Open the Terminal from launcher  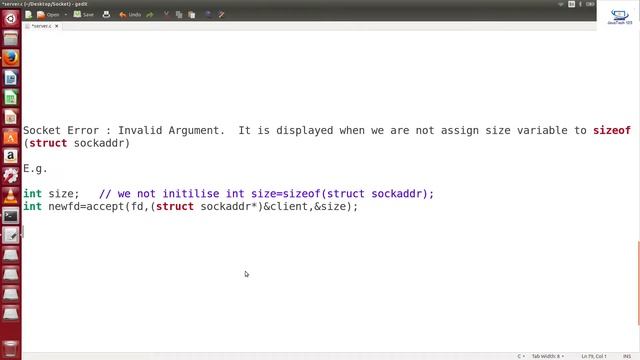pos(11,215)
